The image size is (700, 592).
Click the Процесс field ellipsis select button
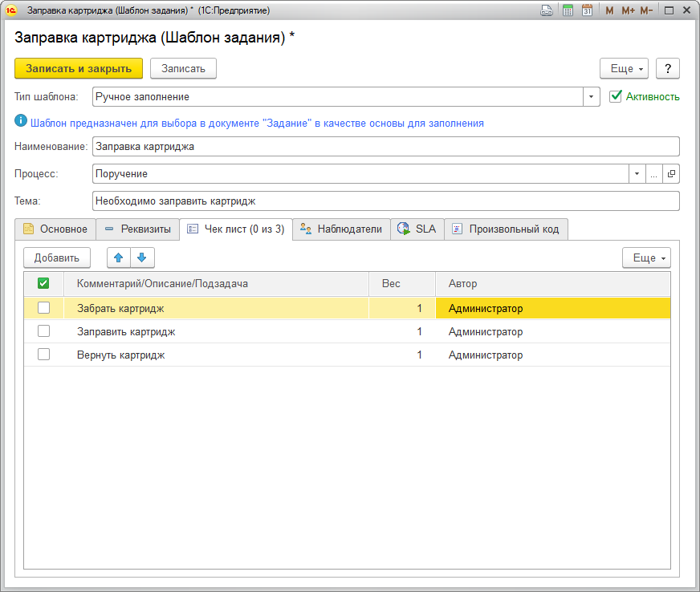pyautogui.click(x=653, y=174)
